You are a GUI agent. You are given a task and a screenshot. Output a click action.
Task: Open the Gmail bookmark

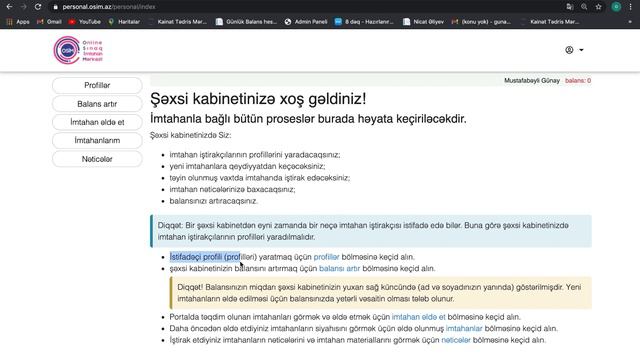[49, 22]
